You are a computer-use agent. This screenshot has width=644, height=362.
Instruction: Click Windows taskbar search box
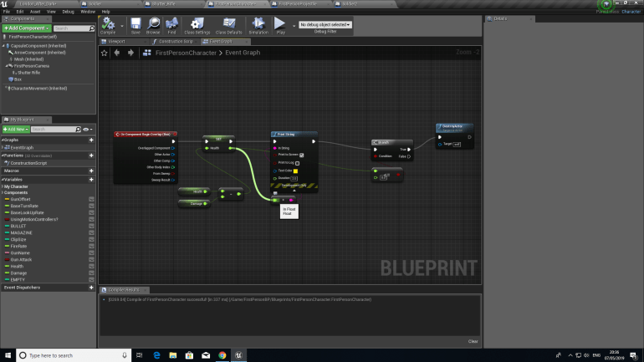click(x=74, y=355)
